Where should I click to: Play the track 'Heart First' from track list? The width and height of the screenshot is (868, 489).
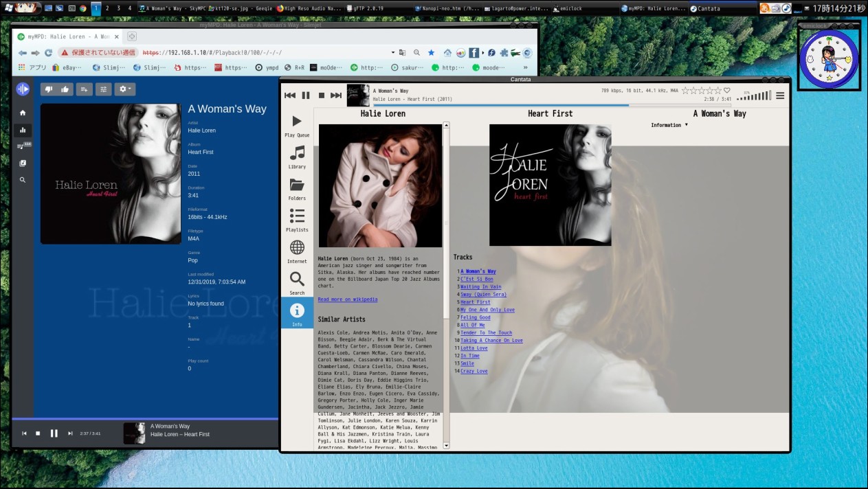tap(475, 302)
